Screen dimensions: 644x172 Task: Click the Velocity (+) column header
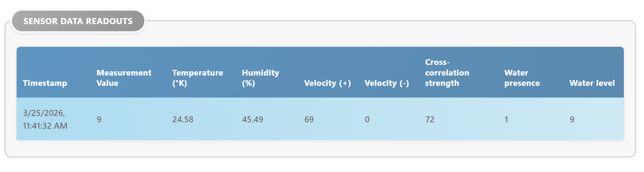(327, 83)
